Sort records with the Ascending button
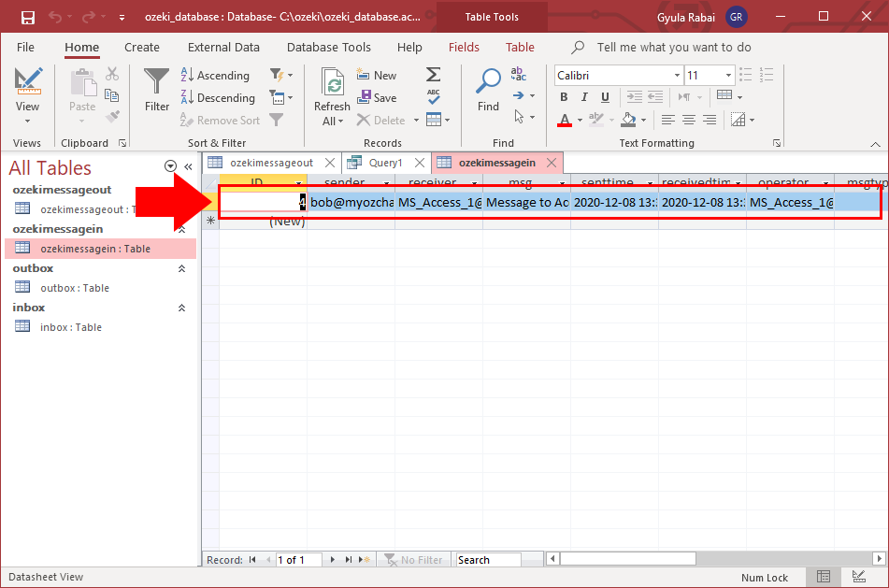Viewport: 889px width, 588px height. (x=216, y=75)
